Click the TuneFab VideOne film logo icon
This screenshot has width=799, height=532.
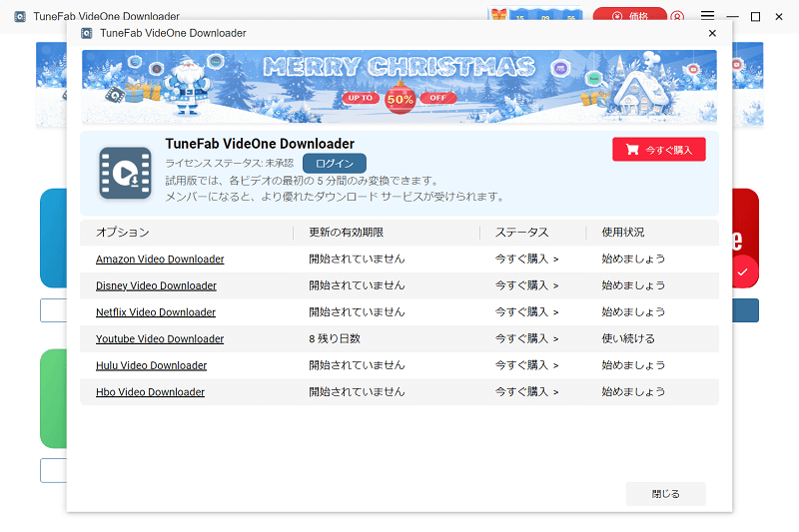click(126, 173)
